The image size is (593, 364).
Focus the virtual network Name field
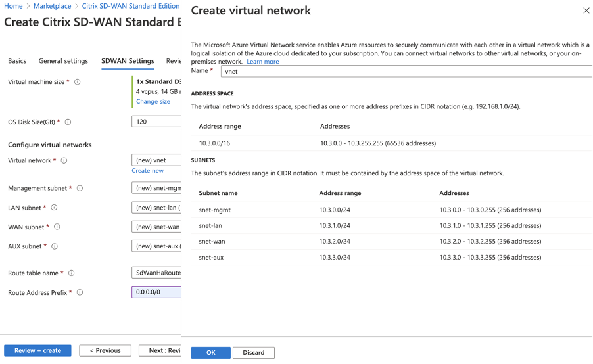406,72
